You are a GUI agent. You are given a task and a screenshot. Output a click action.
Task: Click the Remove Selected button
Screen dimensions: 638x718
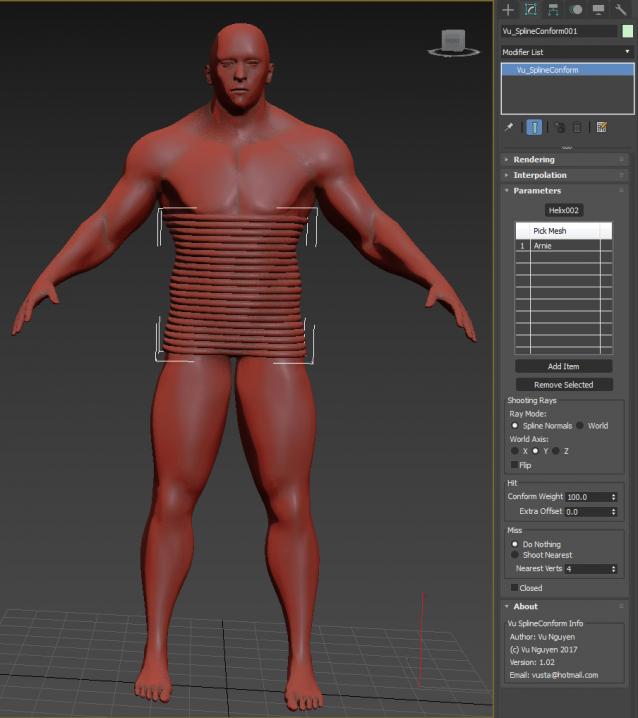point(563,385)
